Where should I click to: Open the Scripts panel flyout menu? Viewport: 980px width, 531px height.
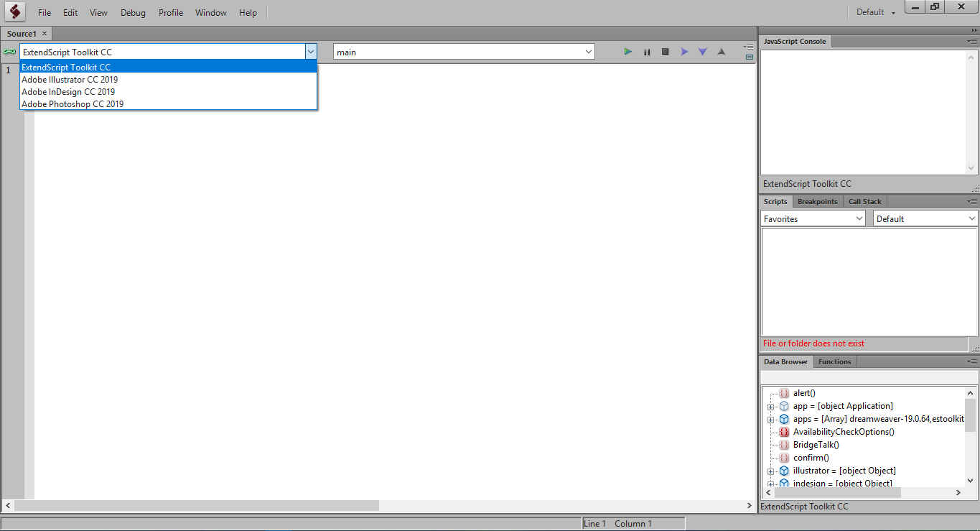(x=972, y=201)
